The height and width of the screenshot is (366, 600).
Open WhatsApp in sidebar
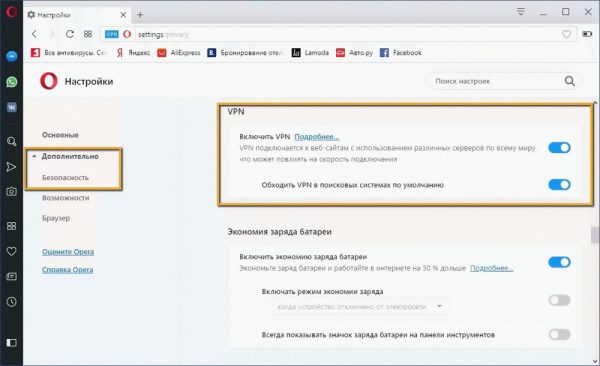(x=11, y=82)
